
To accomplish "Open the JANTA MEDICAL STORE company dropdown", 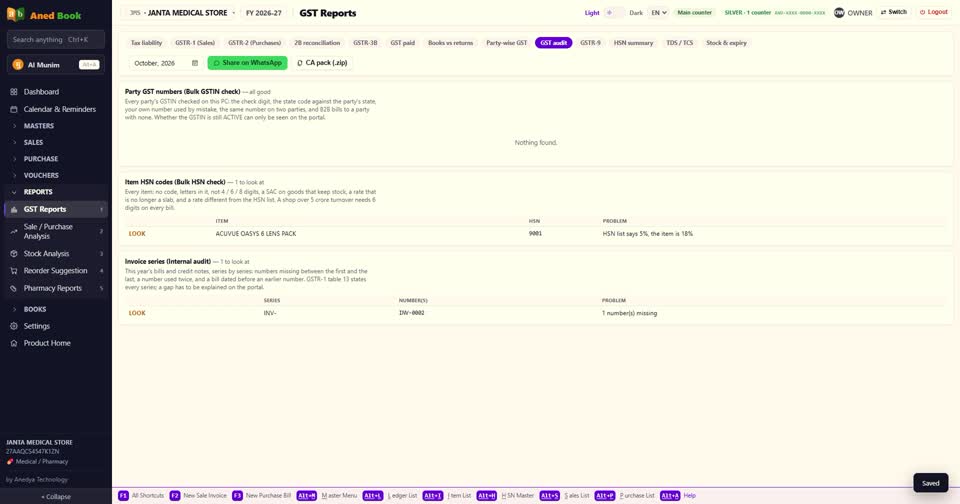I will click(x=182, y=13).
